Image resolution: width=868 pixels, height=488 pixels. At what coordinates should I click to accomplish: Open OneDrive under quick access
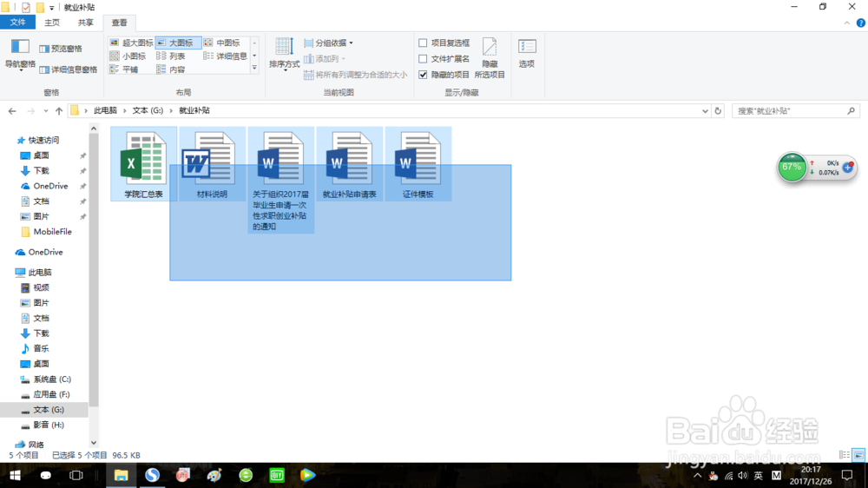(x=50, y=186)
